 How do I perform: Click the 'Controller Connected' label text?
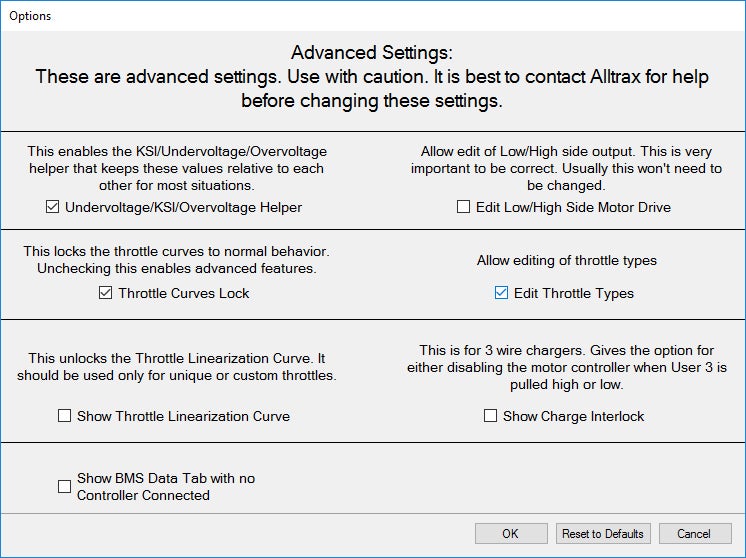click(143, 495)
